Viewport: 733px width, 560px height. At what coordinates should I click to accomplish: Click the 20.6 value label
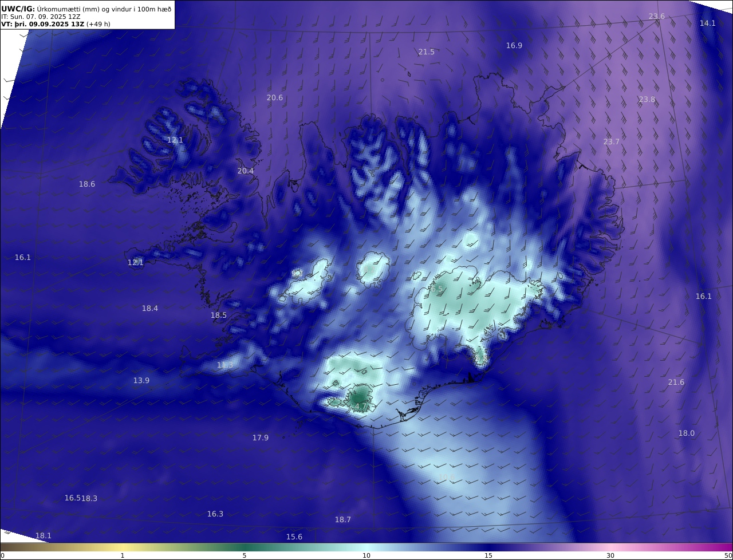pos(275,97)
